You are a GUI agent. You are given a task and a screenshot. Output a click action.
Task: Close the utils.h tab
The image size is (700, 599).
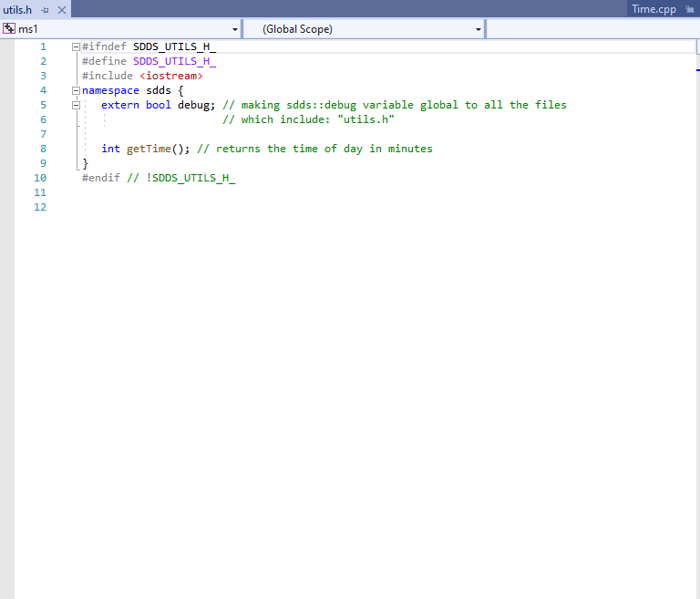click(x=62, y=10)
